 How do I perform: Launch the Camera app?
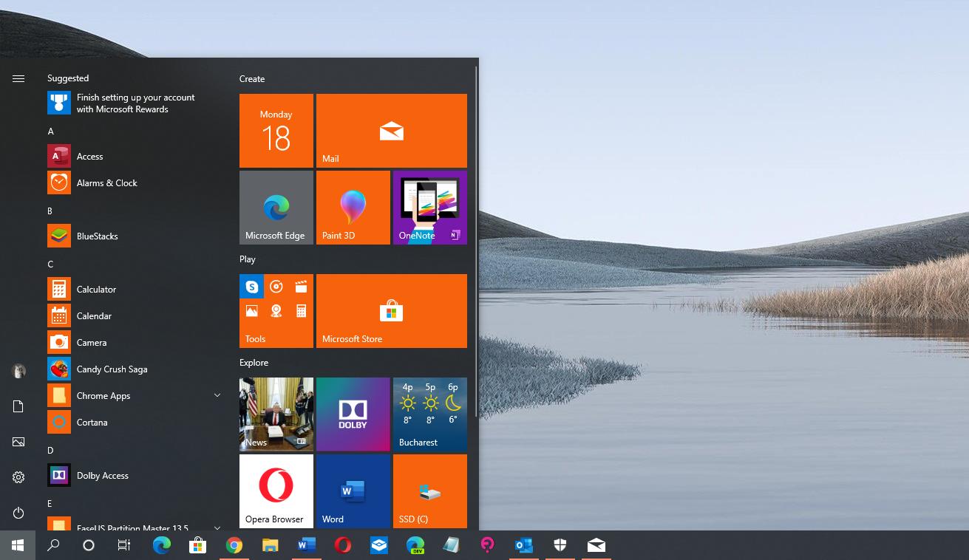[x=133, y=342]
